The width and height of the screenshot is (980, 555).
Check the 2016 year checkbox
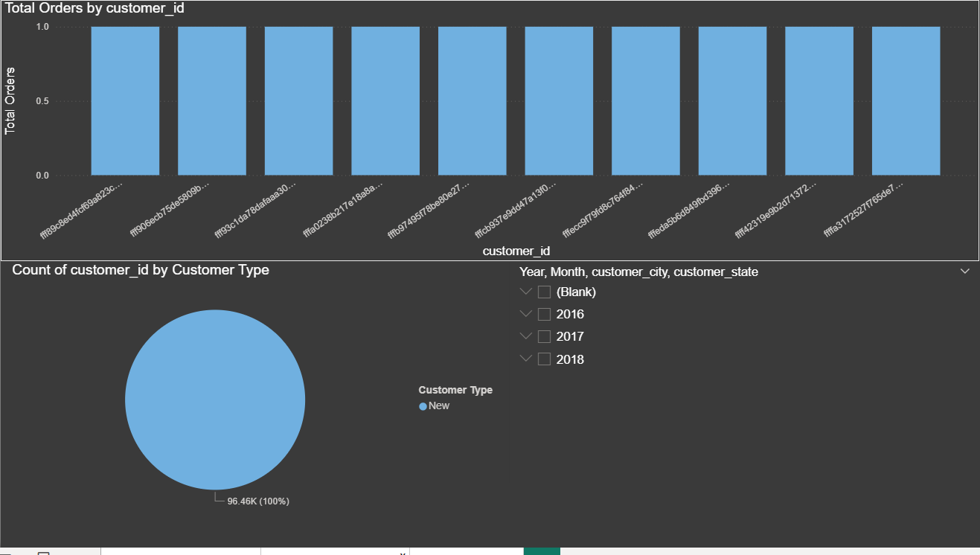click(x=544, y=314)
